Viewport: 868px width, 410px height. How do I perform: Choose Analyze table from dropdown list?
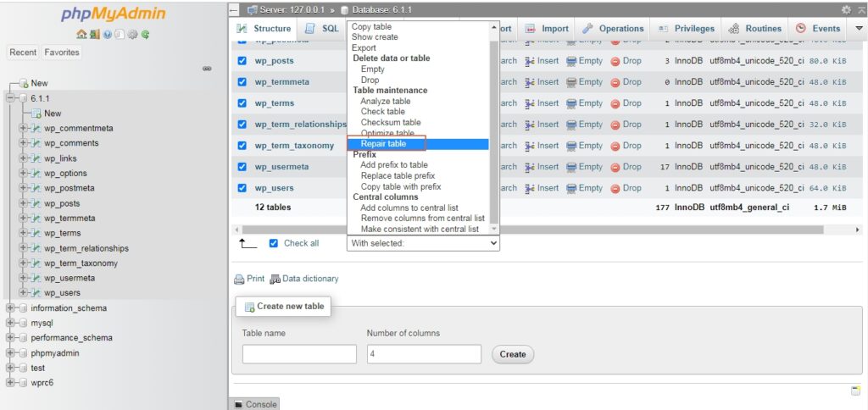tap(386, 102)
